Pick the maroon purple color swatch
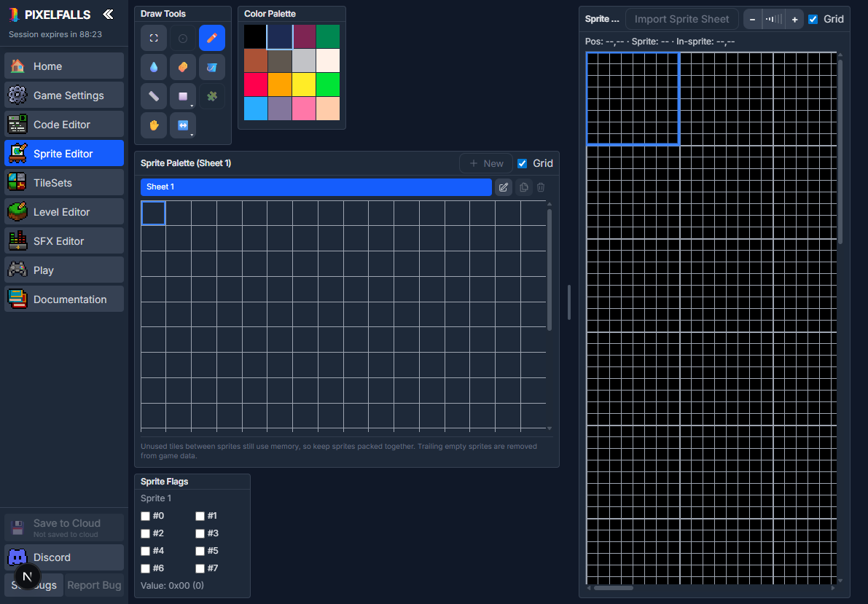Screen dimensions: 868x604 [x=304, y=37]
